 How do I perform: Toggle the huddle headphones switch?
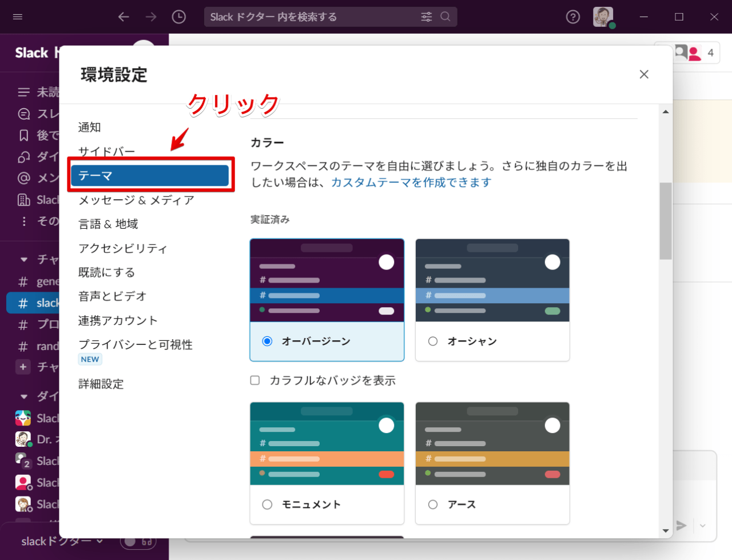[138, 542]
